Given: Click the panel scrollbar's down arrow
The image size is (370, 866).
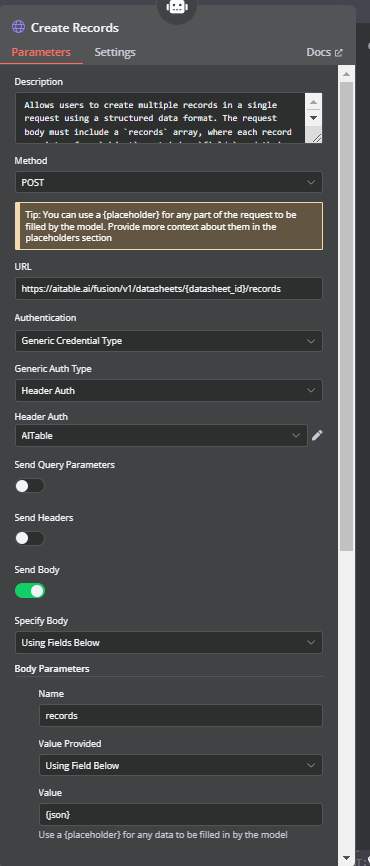Looking at the screenshot, I should (346, 858).
